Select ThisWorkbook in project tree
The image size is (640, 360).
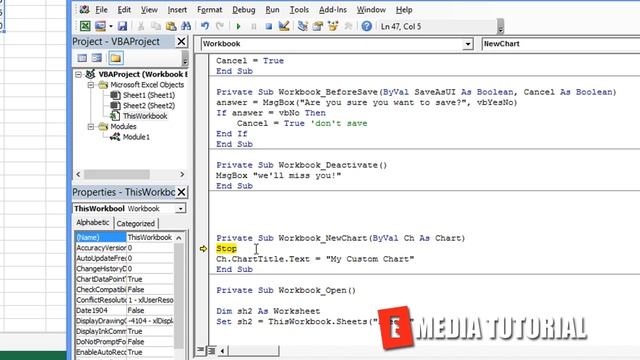click(145, 116)
